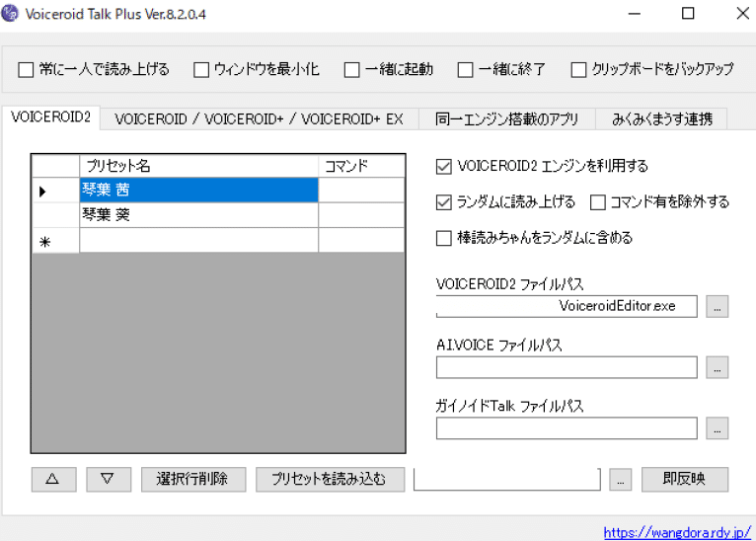
Task: Click the command cell of 琴葉 茜
Action: pyautogui.click(x=361, y=190)
